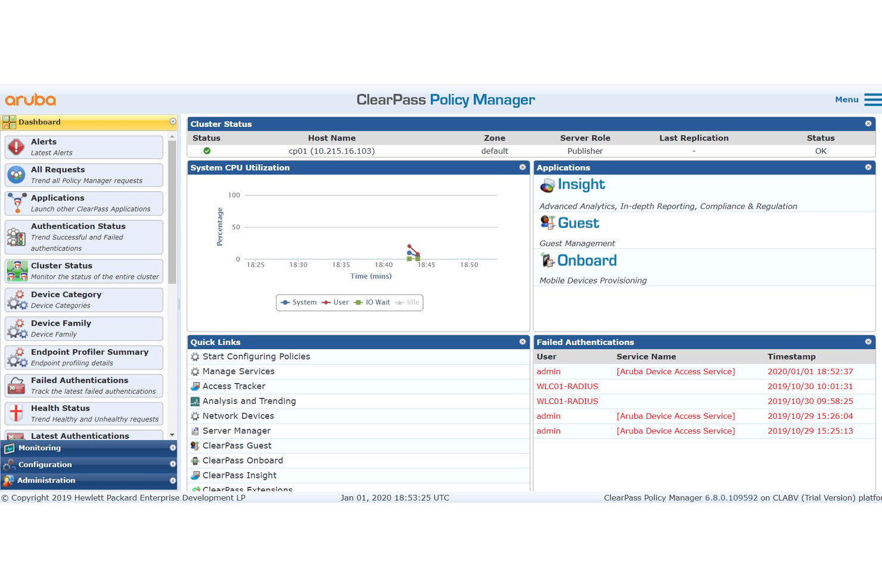
Task: Click the Alerts warning icon
Action: [x=16, y=146]
